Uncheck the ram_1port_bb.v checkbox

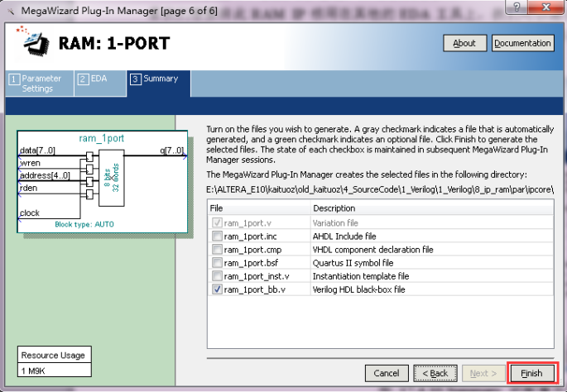click(x=217, y=289)
